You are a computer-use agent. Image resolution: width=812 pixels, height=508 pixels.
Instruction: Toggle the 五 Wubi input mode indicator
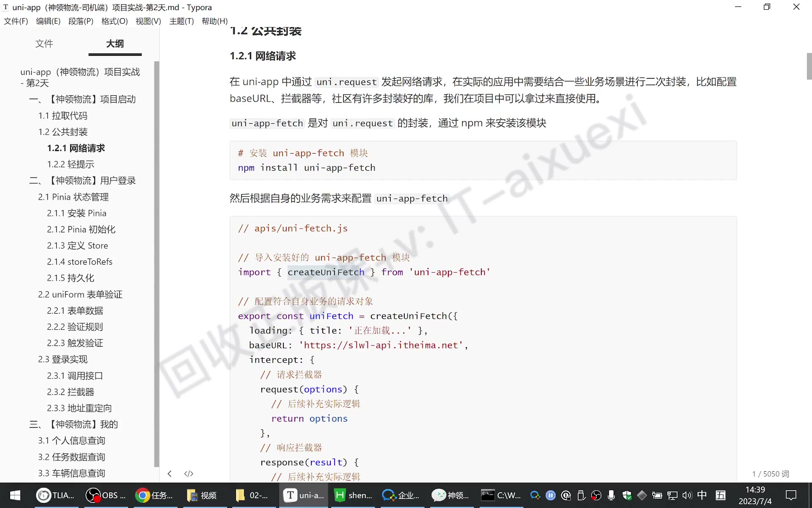(x=721, y=495)
